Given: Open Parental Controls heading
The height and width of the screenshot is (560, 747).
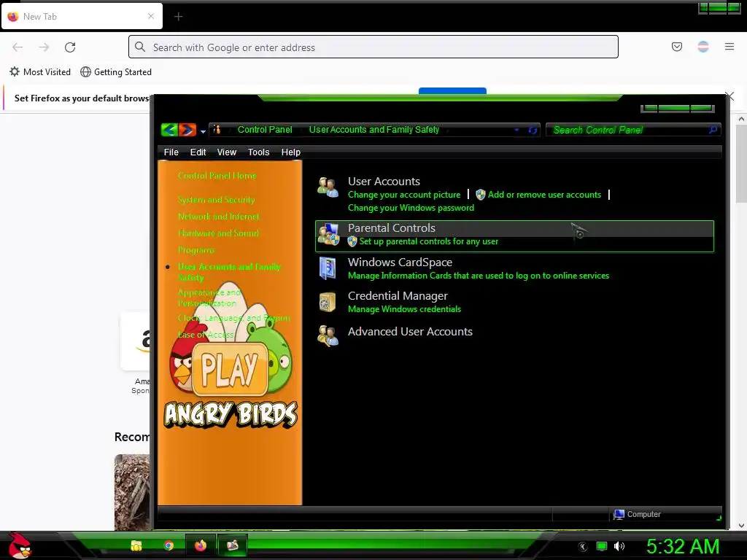Looking at the screenshot, I should pos(392,228).
